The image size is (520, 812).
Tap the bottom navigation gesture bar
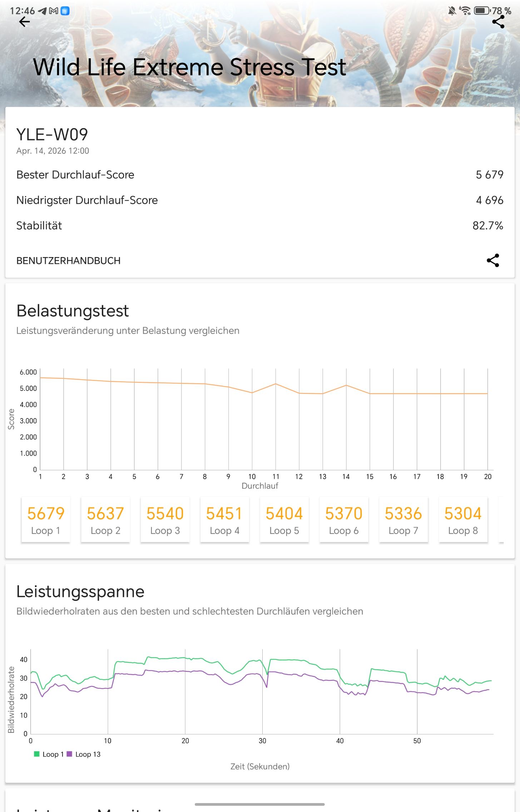260,804
